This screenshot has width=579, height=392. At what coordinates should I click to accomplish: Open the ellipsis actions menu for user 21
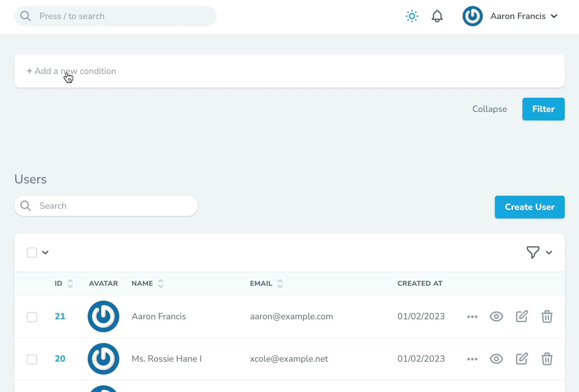(472, 316)
